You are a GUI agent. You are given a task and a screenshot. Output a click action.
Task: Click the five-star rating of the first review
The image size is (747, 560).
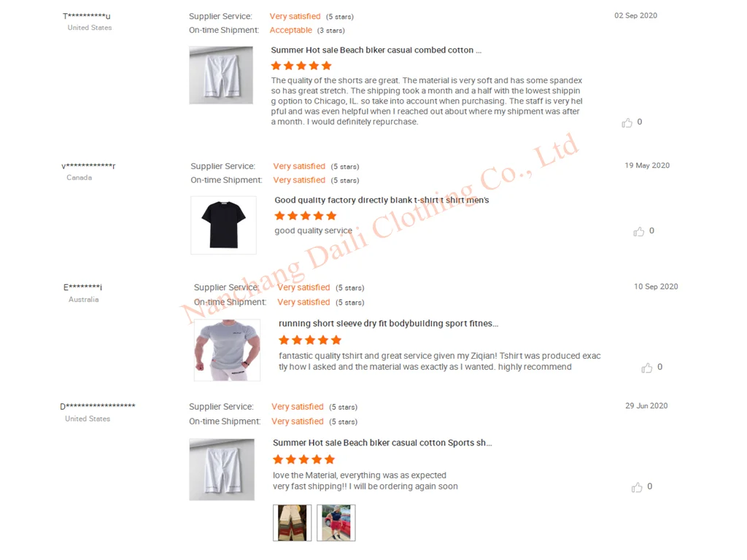(301, 66)
